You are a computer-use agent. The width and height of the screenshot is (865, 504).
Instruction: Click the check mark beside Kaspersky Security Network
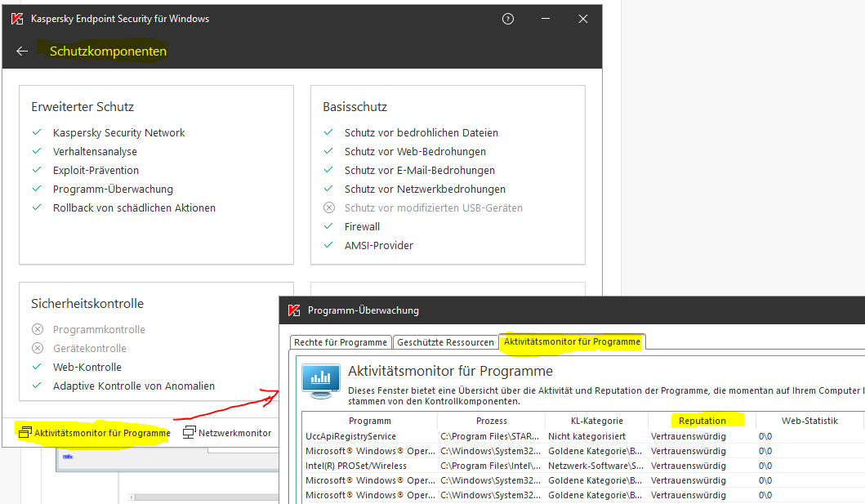[x=37, y=132]
